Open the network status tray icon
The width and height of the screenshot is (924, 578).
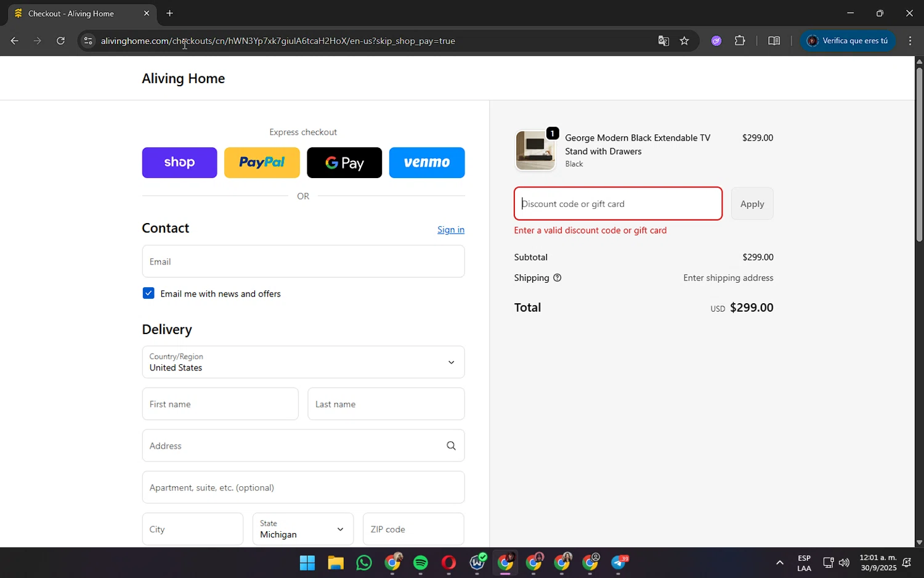pos(829,563)
